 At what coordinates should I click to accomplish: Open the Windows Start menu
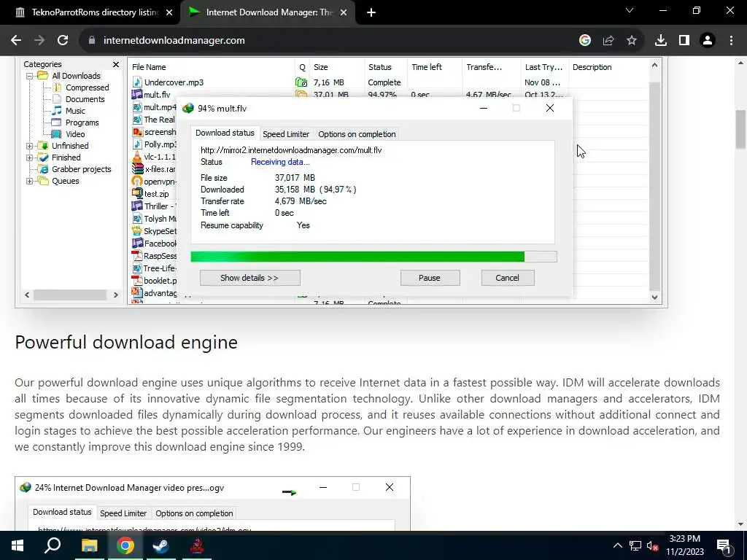[18, 545]
